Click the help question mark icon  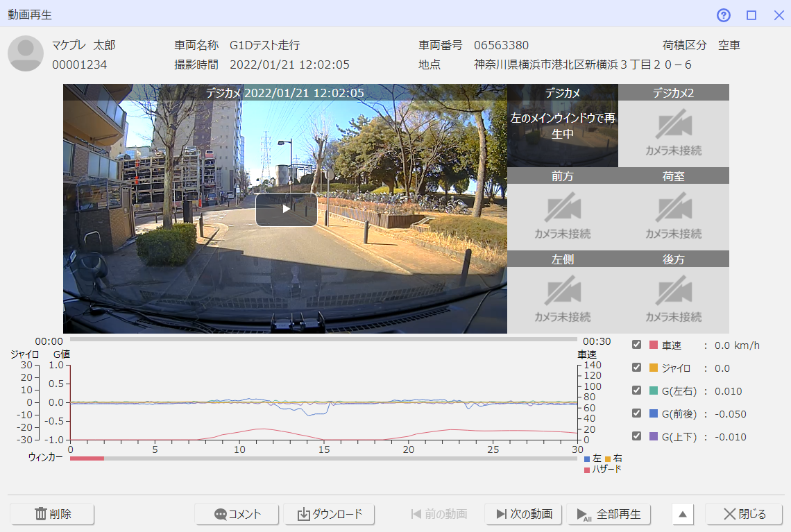tap(724, 15)
